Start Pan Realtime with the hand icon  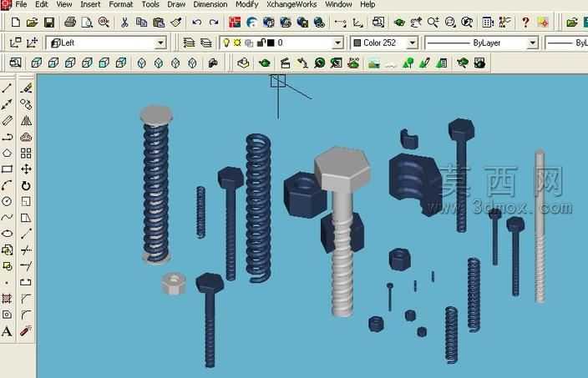[416, 23]
